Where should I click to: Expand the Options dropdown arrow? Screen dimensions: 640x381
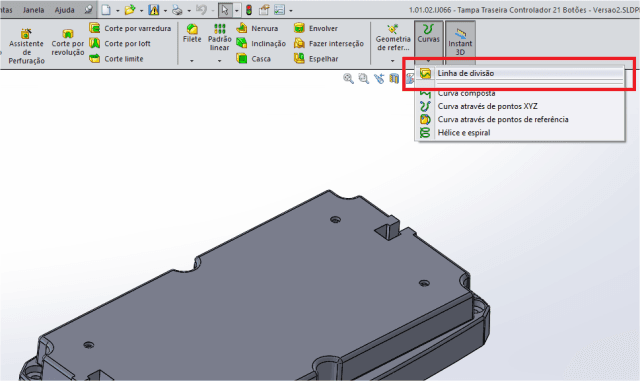click(x=291, y=11)
